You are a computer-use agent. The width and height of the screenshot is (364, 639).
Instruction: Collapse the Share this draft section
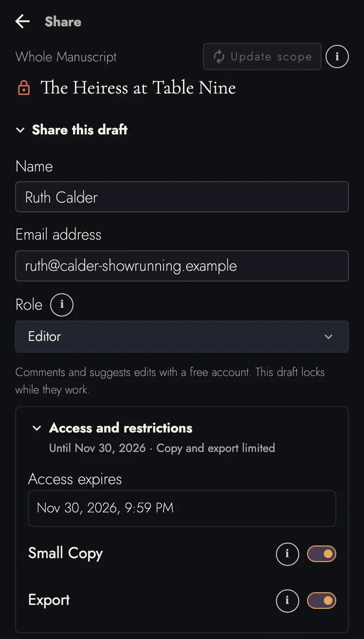(20, 130)
